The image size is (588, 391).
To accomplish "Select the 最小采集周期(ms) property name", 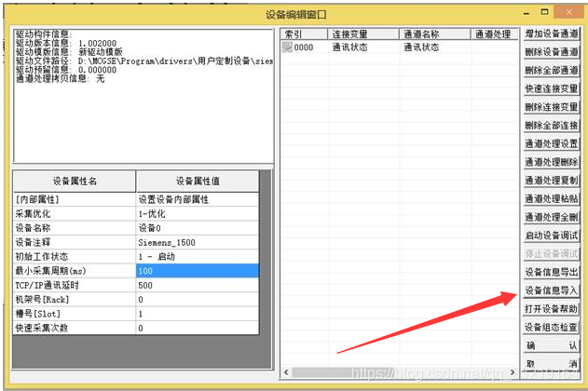I will [75, 271].
